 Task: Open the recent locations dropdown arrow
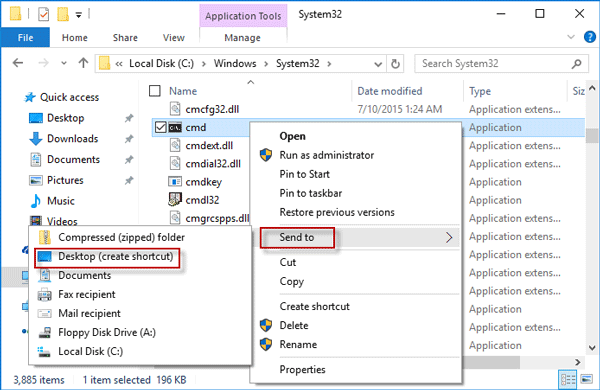(64, 63)
